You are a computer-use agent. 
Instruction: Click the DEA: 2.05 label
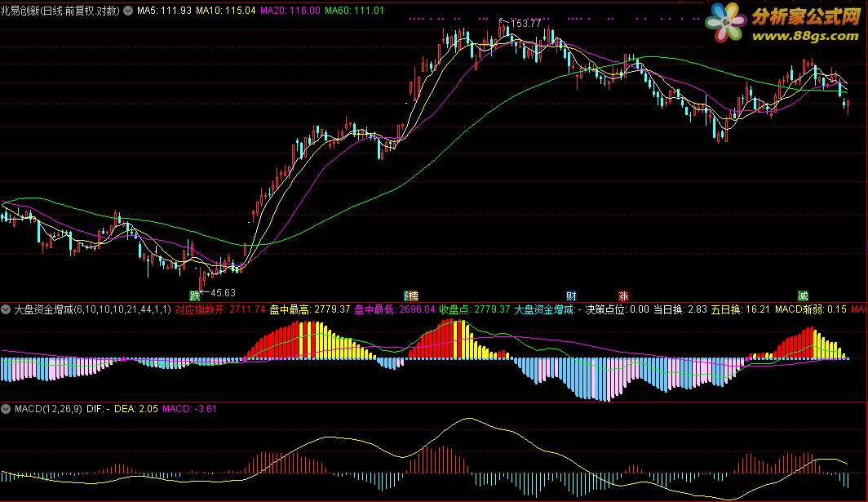(136, 409)
